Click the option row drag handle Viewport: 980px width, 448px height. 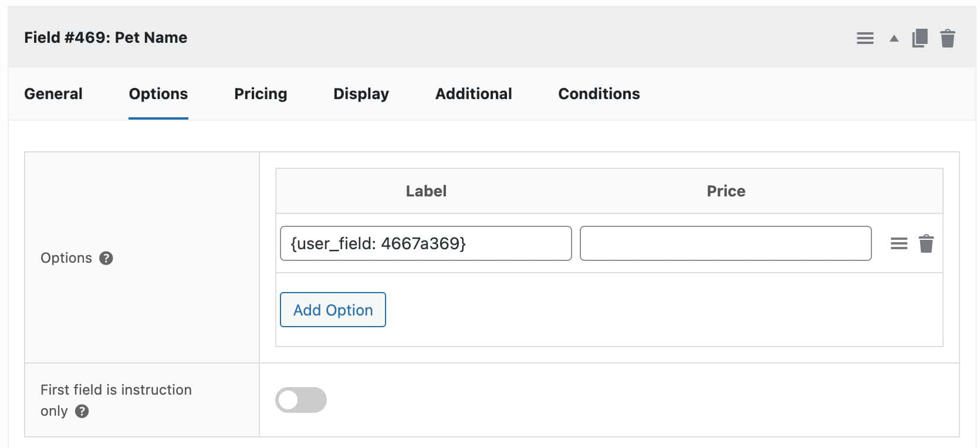[898, 243]
